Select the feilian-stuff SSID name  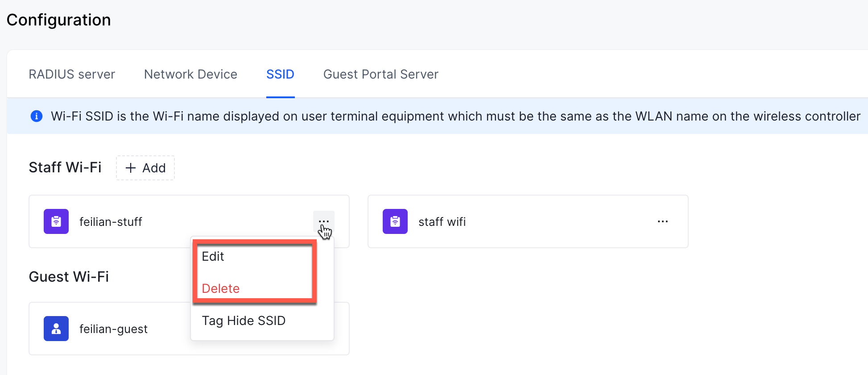click(x=111, y=222)
